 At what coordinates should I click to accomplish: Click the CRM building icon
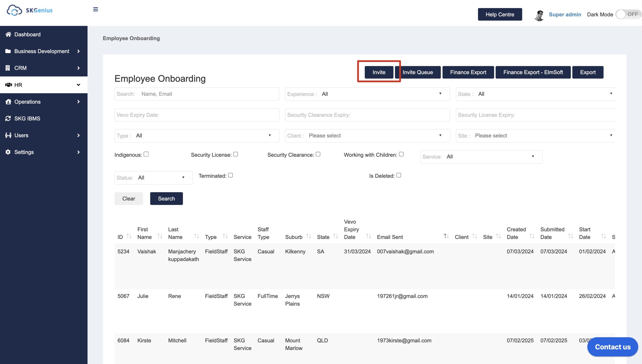[8, 68]
